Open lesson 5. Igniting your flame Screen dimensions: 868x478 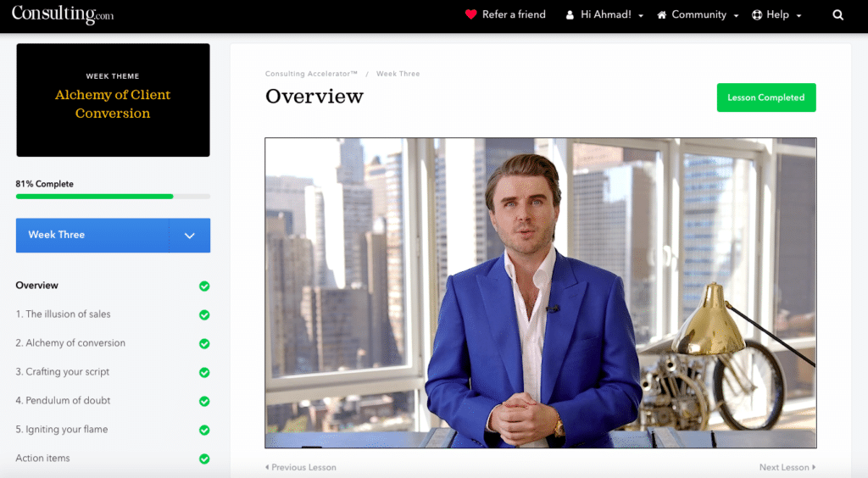[61, 430]
